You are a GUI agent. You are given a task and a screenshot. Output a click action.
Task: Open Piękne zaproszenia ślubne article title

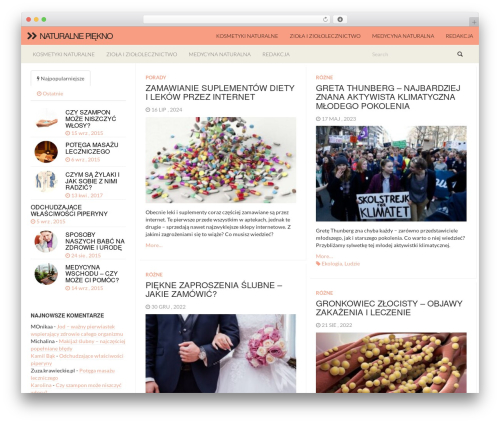click(214, 290)
